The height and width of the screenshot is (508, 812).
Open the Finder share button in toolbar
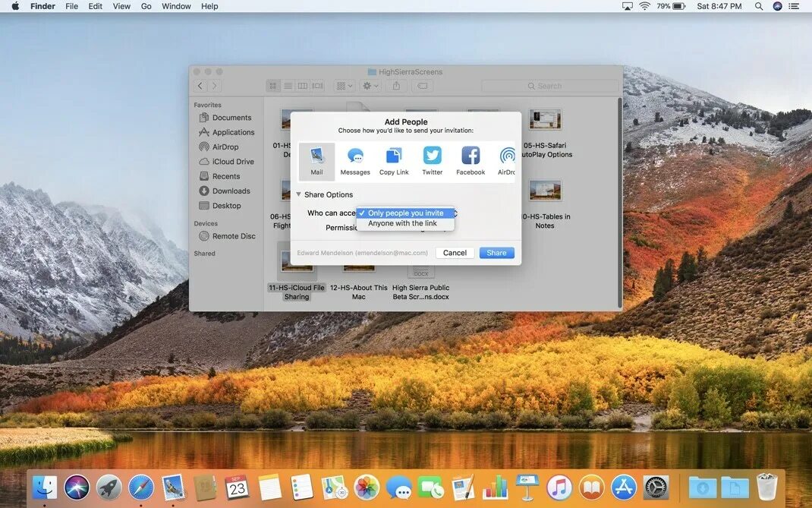395,86
